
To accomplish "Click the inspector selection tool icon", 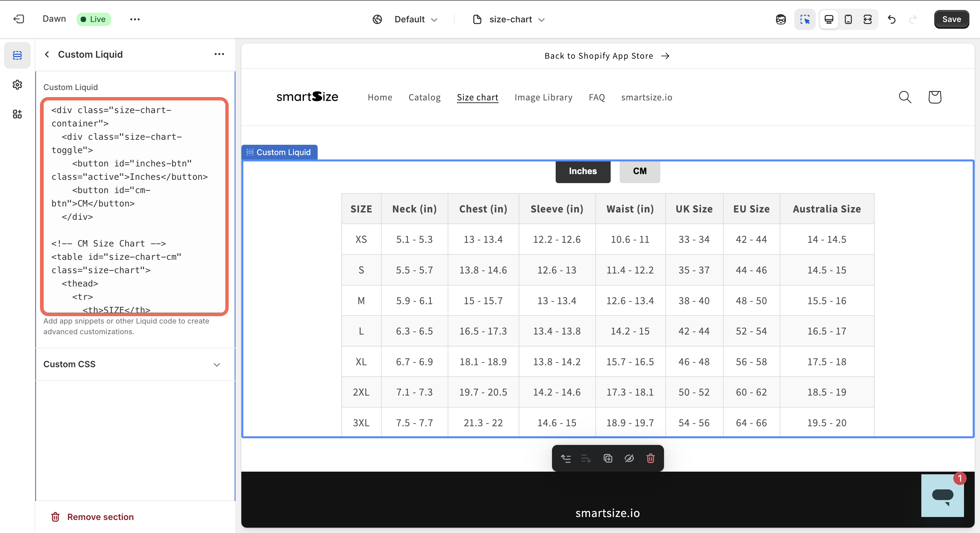I will click(805, 19).
